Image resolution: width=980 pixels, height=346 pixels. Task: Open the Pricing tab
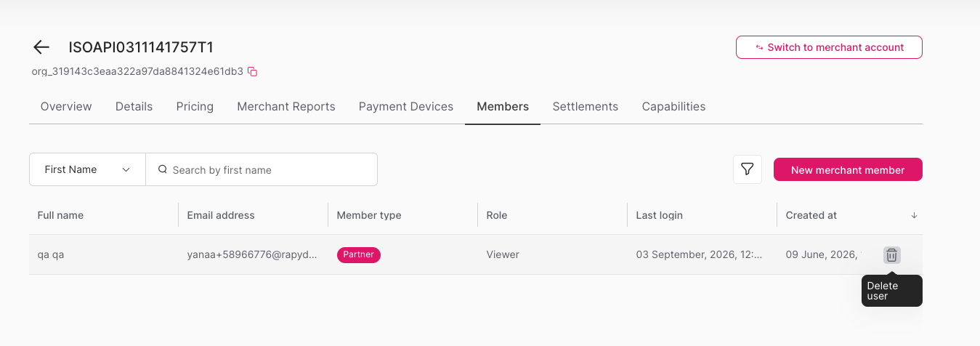(195, 106)
